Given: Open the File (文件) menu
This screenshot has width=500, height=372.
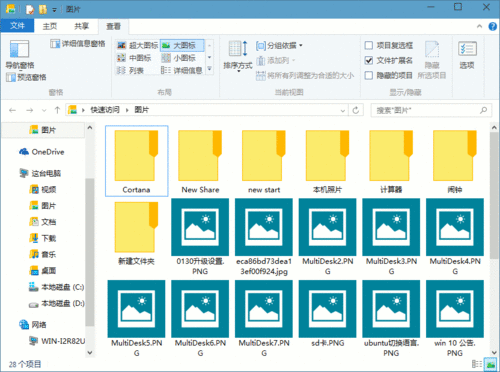Looking at the screenshot, I should coord(17,26).
